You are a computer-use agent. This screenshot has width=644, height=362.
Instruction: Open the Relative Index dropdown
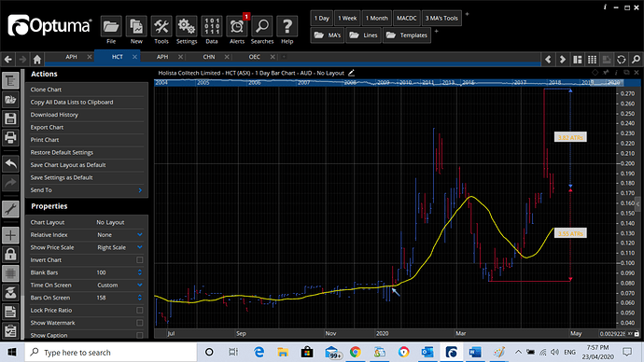pyautogui.click(x=140, y=235)
